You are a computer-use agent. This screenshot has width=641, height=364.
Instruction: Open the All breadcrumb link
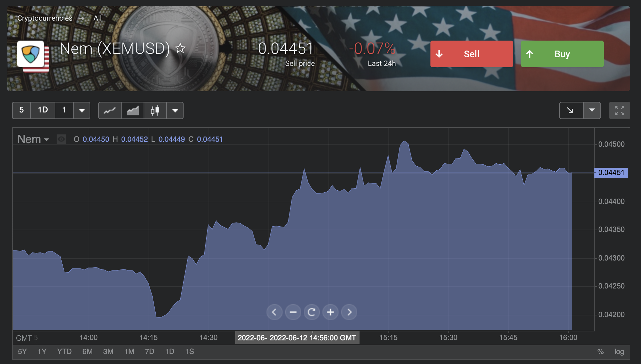pyautogui.click(x=97, y=18)
